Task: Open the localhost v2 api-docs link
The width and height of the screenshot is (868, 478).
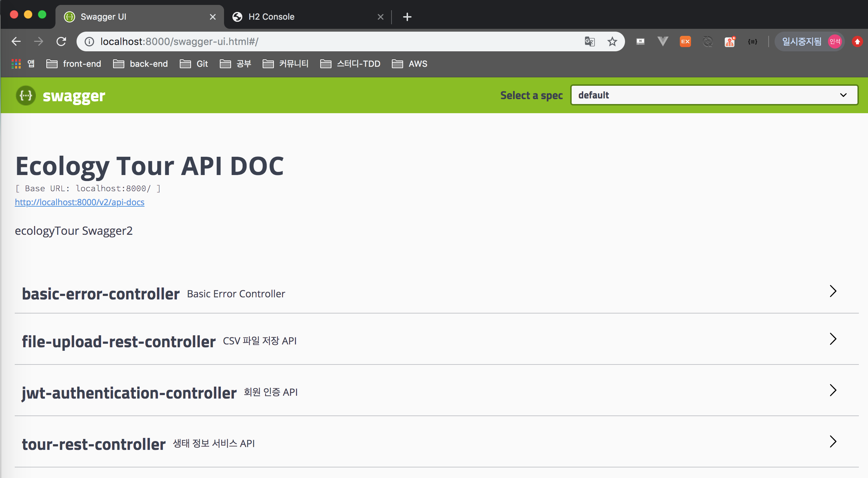Action: pyautogui.click(x=80, y=202)
